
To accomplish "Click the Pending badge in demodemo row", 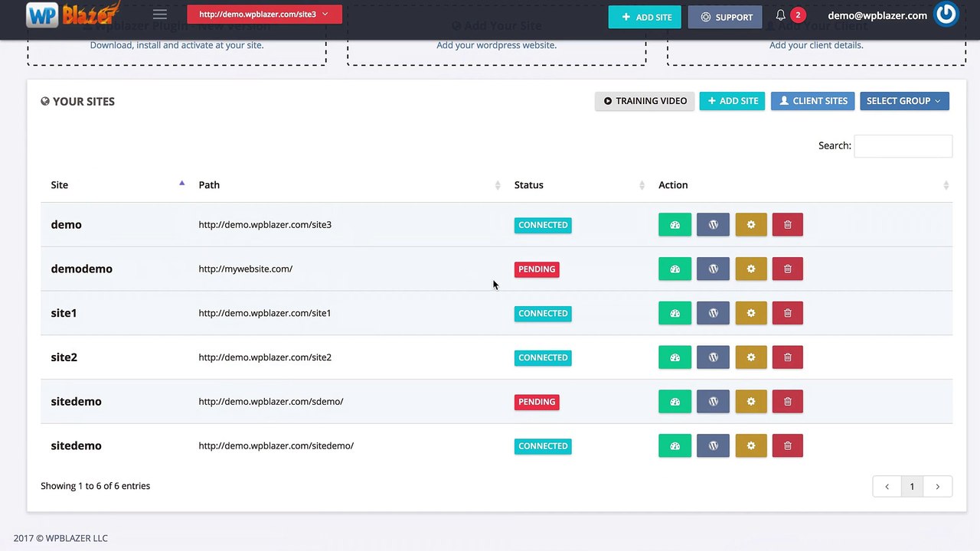I will (537, 269).
